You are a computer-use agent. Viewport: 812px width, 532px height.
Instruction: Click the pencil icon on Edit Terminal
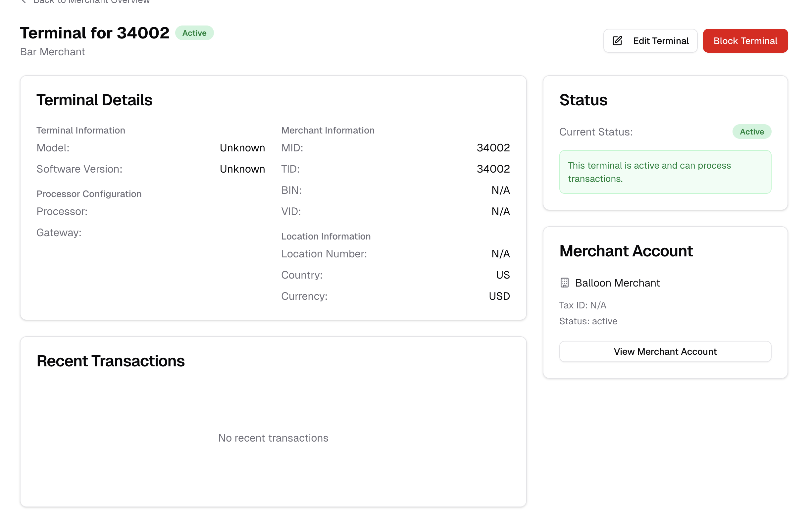617,41
